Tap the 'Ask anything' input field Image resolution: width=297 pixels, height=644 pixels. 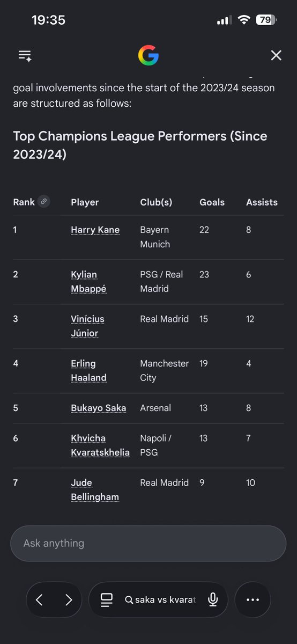click(x=148, y=543)
